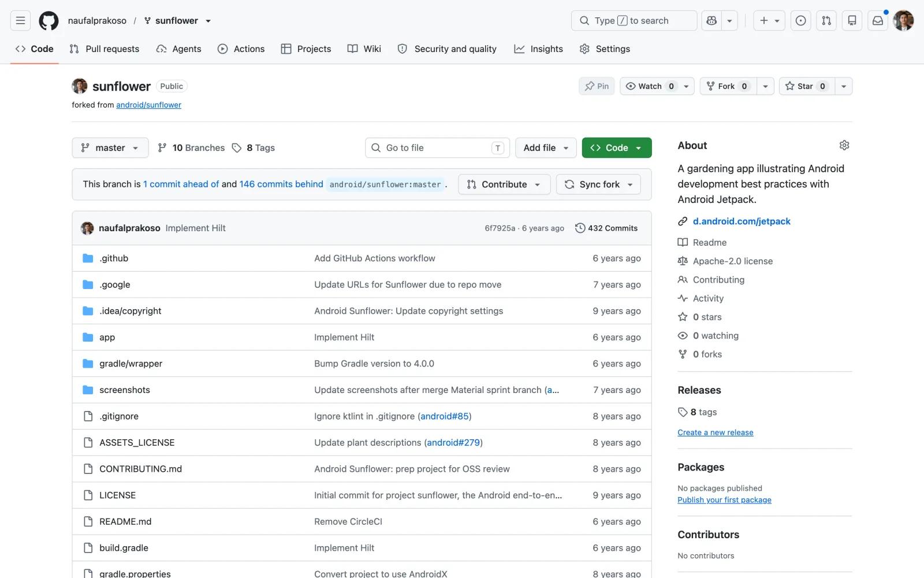
Task: Open the Fork options dropdown arrow
Action: [x=765, y=86]
